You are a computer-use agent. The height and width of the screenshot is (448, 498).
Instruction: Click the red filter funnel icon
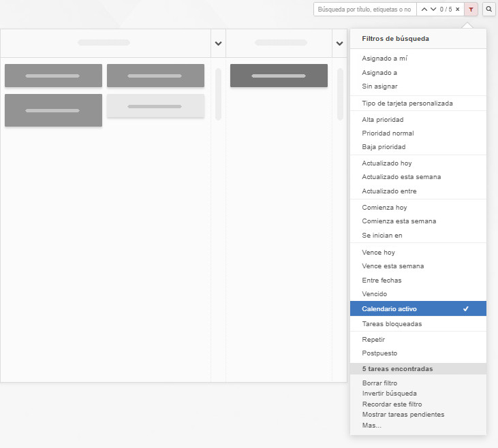pyautogui.click(x=471, y=10)
